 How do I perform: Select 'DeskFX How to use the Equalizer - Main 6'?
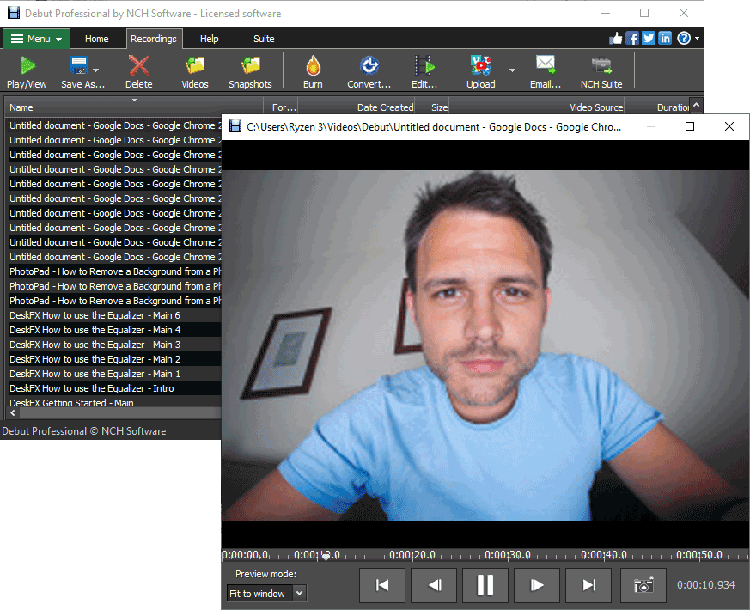[x=115, y=315]
